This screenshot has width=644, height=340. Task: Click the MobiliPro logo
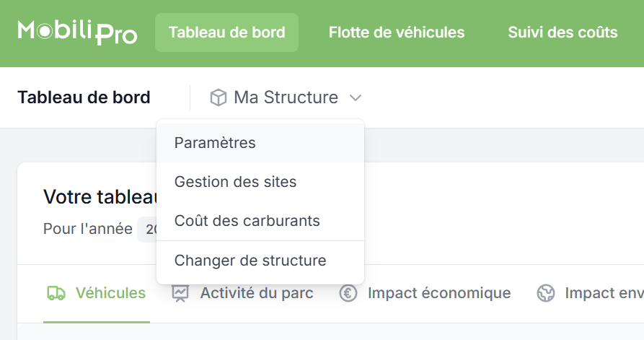point(77,32)
